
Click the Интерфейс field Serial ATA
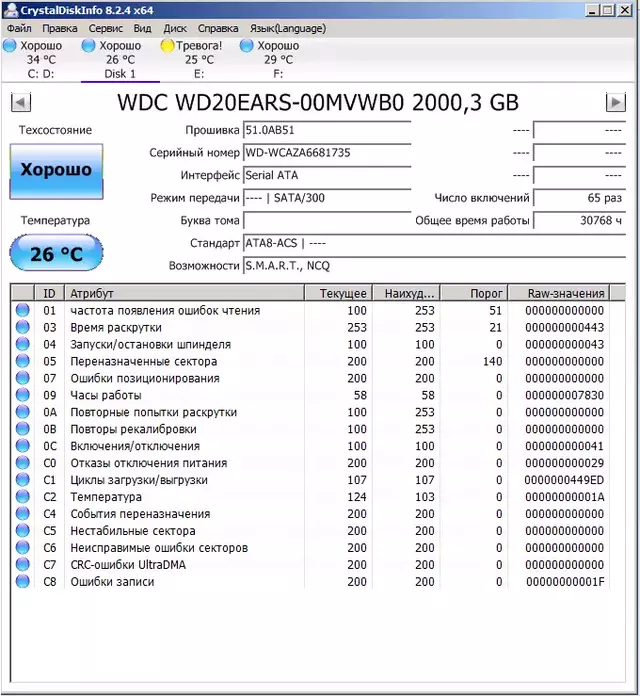point(327,176)
